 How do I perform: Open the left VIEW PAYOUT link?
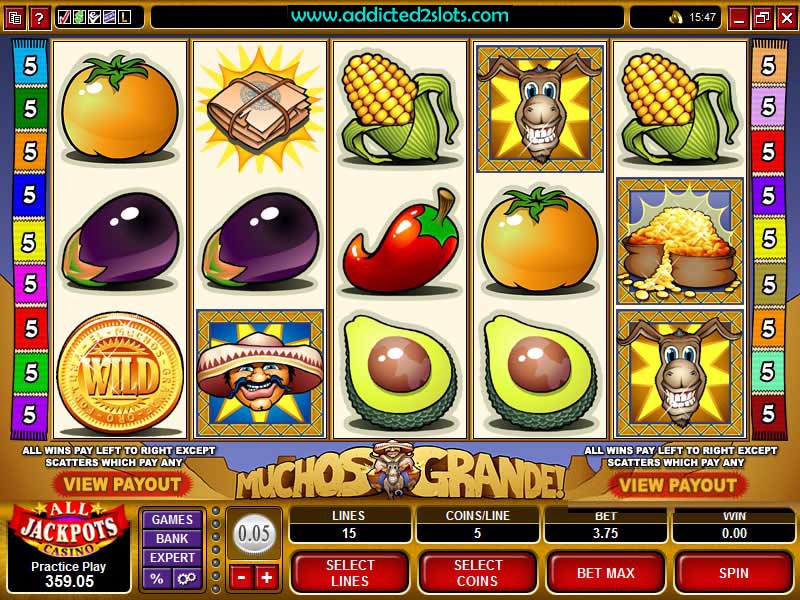pyautogui.click(x=122, y=484)
